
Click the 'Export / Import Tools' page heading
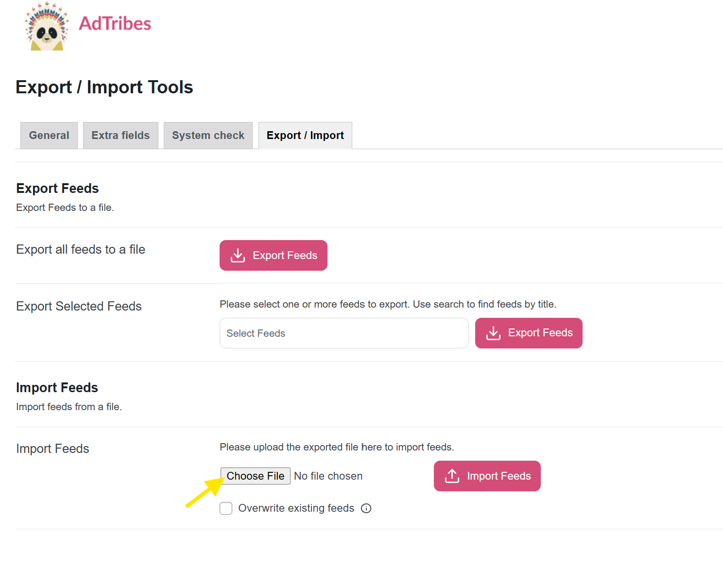click(x=104, y=87)
